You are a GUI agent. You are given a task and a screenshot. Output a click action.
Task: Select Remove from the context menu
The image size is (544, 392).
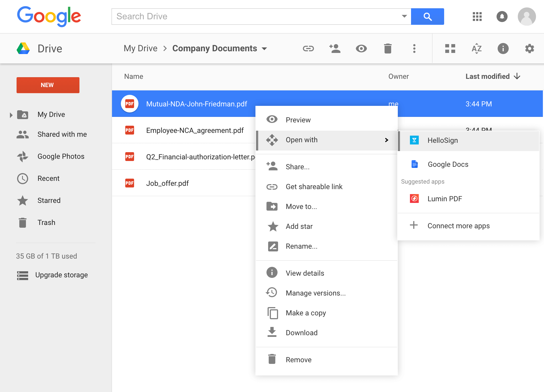tap(298, 359)
